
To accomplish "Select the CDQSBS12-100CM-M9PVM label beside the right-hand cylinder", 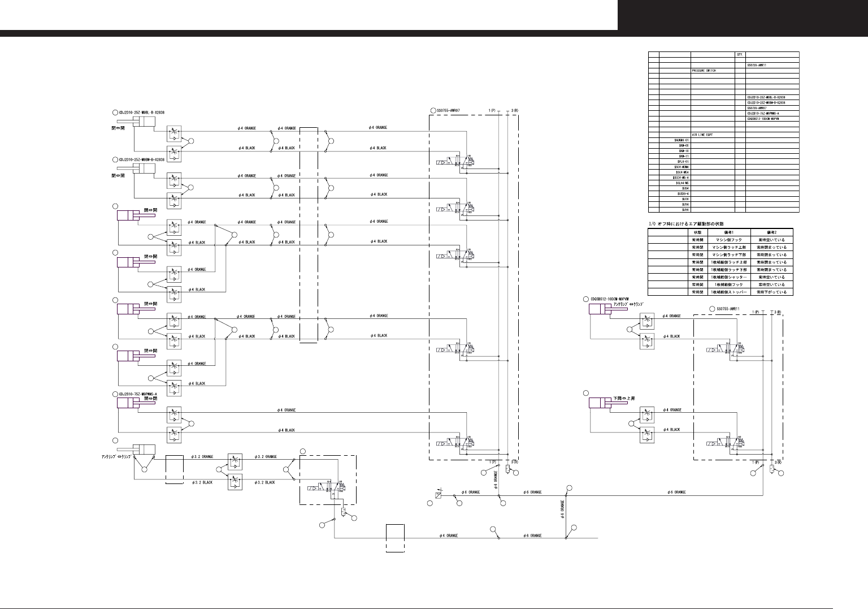I will (609, 299).
